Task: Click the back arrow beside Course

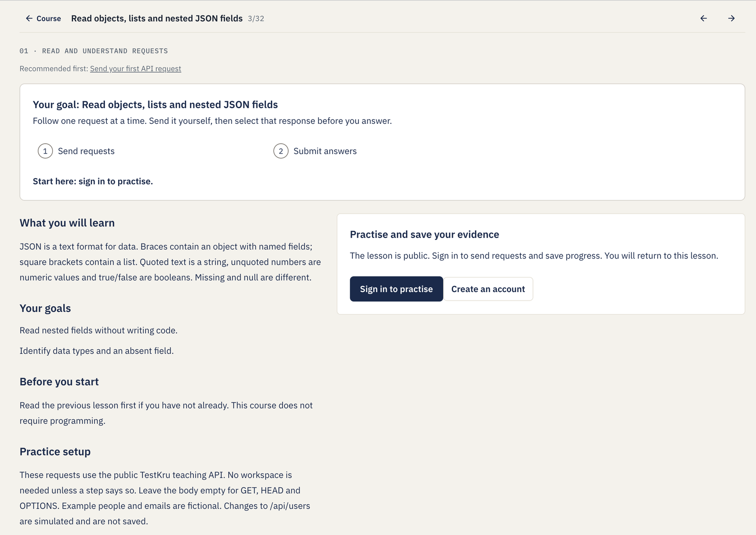Action: coord(29,18)
